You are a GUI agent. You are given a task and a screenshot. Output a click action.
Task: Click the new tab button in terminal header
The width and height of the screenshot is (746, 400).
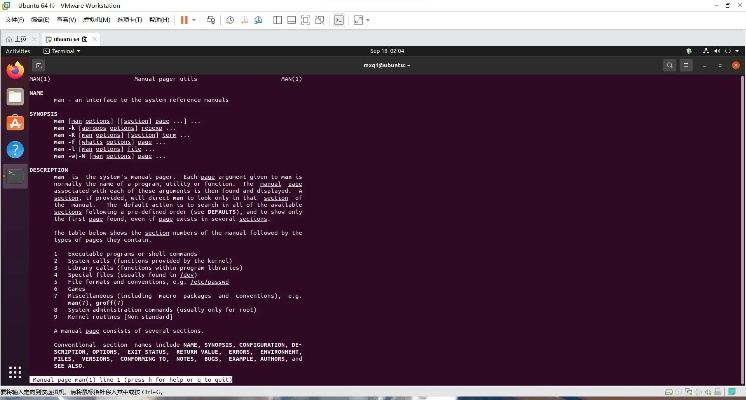click(40, 64)
